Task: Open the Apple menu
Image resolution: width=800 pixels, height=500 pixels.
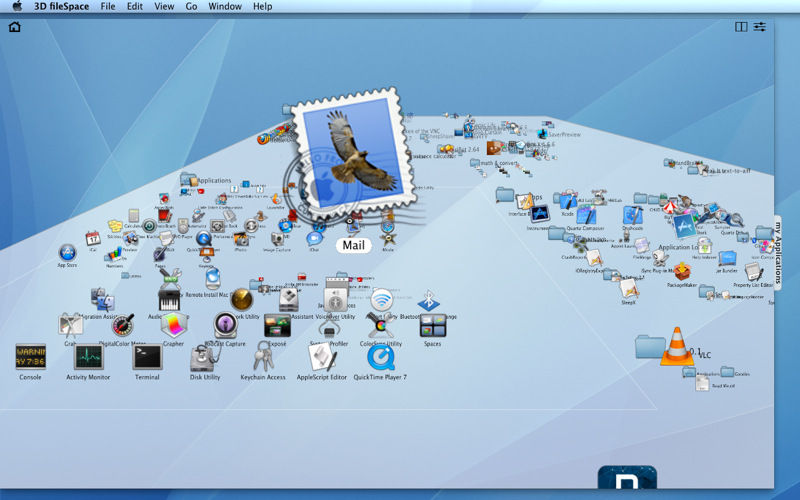Action: point(17,6)
